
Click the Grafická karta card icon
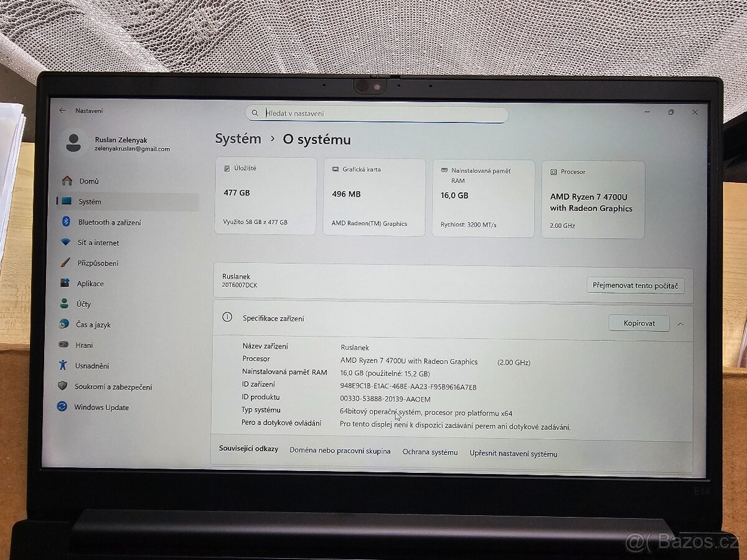pos(336,169)
